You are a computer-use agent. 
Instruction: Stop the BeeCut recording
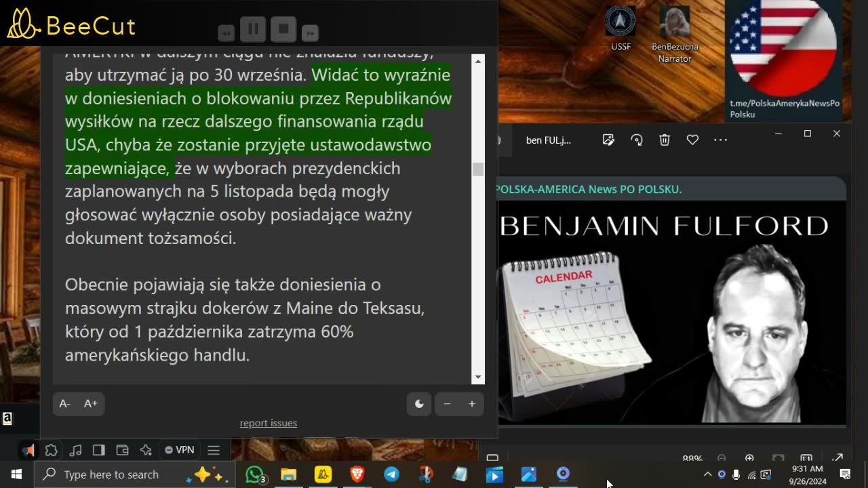pyautogui.click(x=283, y=29)
